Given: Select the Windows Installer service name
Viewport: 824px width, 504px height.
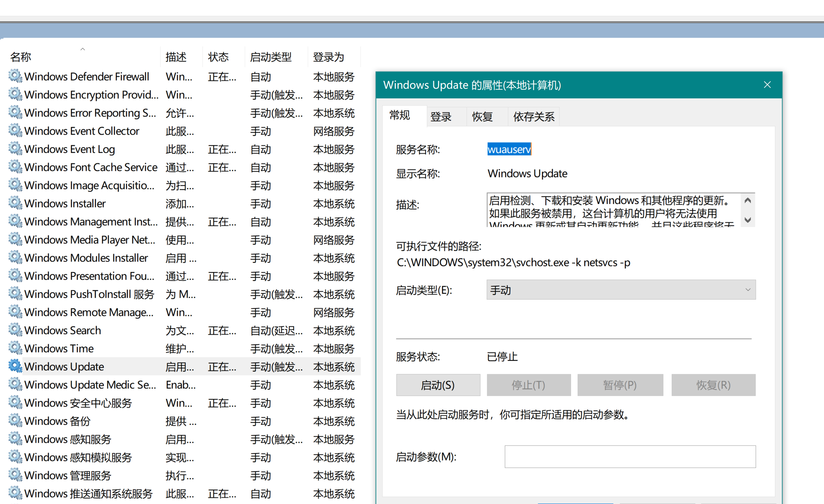Looking at the screenshot, I should [x=65, y=203].
